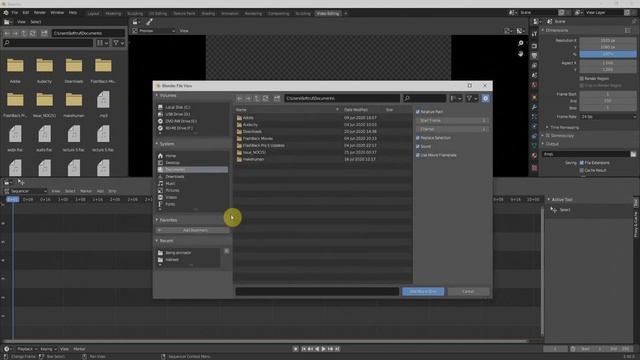640x360 pixels.
Task: Open the Output properties tab
Action: click(x=534, y=56)
